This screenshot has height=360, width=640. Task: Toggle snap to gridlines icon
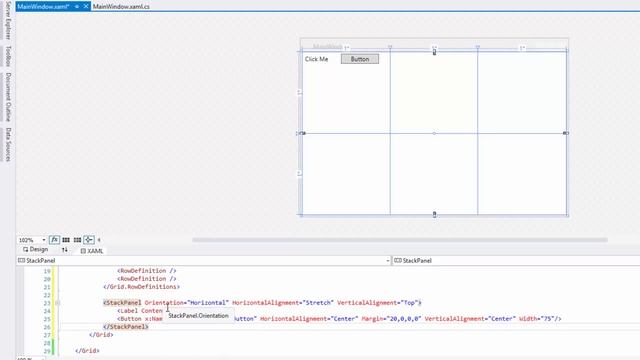point(77,240)
